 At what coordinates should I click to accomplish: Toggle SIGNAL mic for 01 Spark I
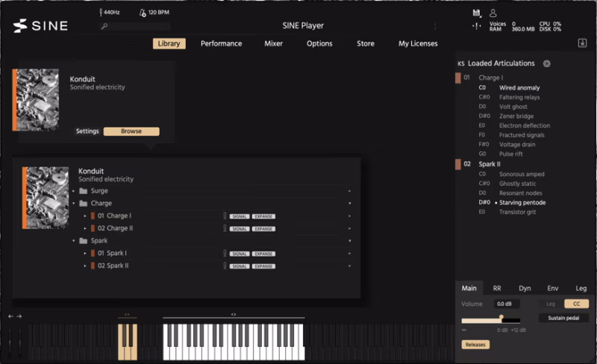[240, 254]
